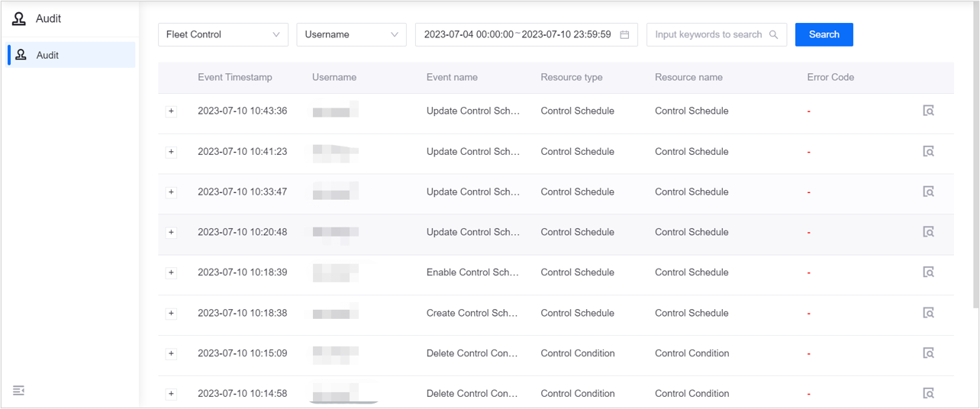This screenshot has width=980, height=409.
Task: Open the date range calendar icon
Action: pyautogui.click(x=624, y=34)
